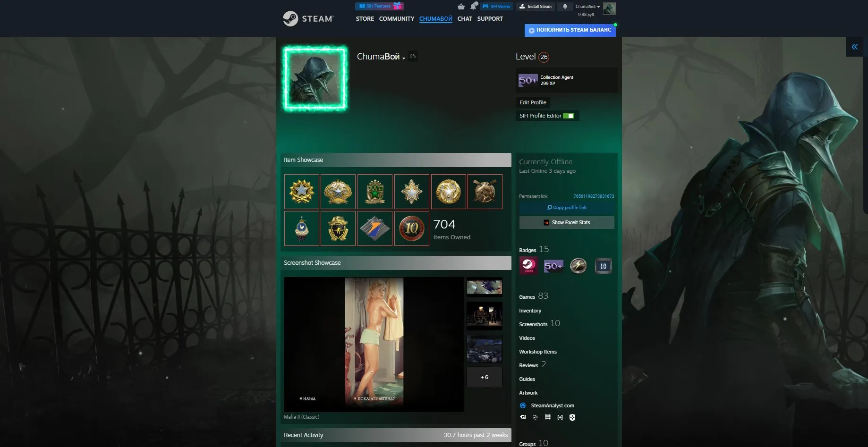Image resolution: width=868 pixels, height=447 pixels.
Task: Click the Steam notifications bell icon
Action: click(x=565, y=7)
